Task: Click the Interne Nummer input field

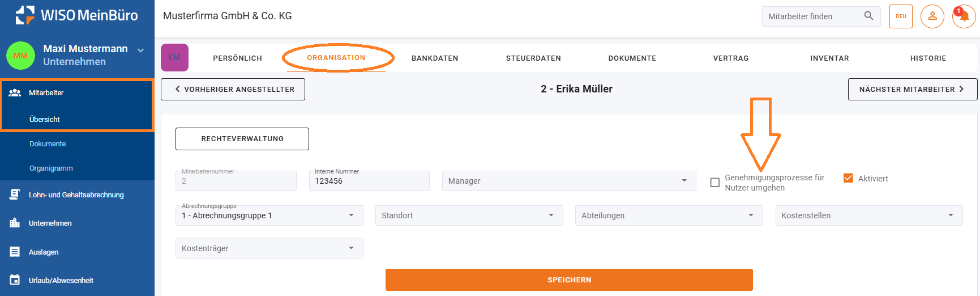Action: click(x=369, y=181)
